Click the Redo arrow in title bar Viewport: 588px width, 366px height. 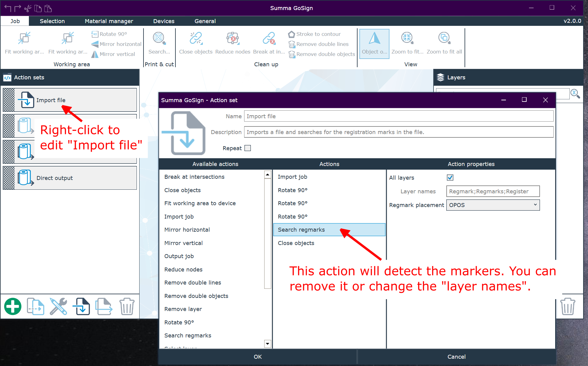(18, 8)
